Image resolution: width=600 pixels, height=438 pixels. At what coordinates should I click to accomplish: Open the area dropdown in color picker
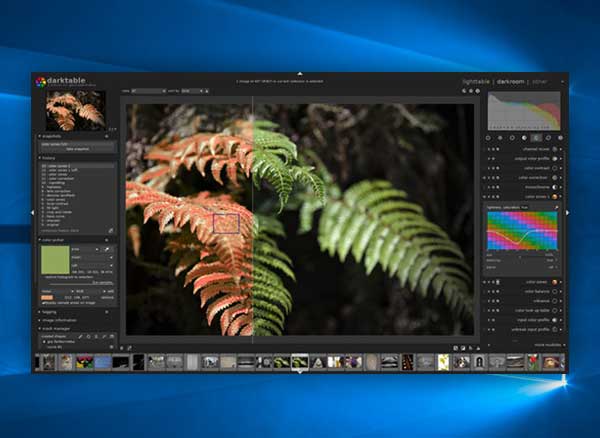(85, 249)
